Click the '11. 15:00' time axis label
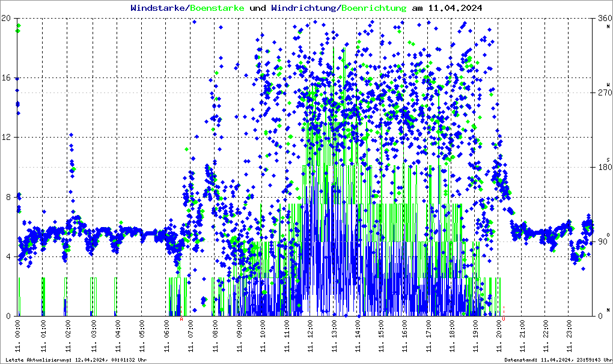 point(381,336)
